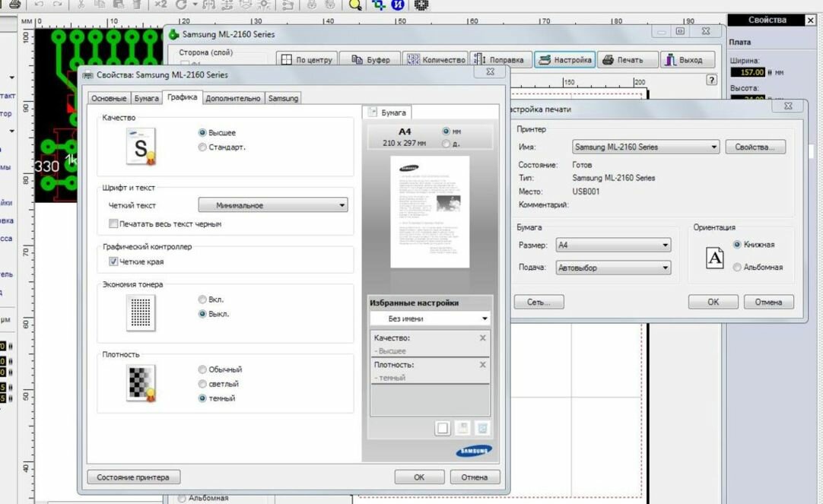Click the 'Буфер' clipboard button
Screen dimensions: 823x504
[370, 60]
